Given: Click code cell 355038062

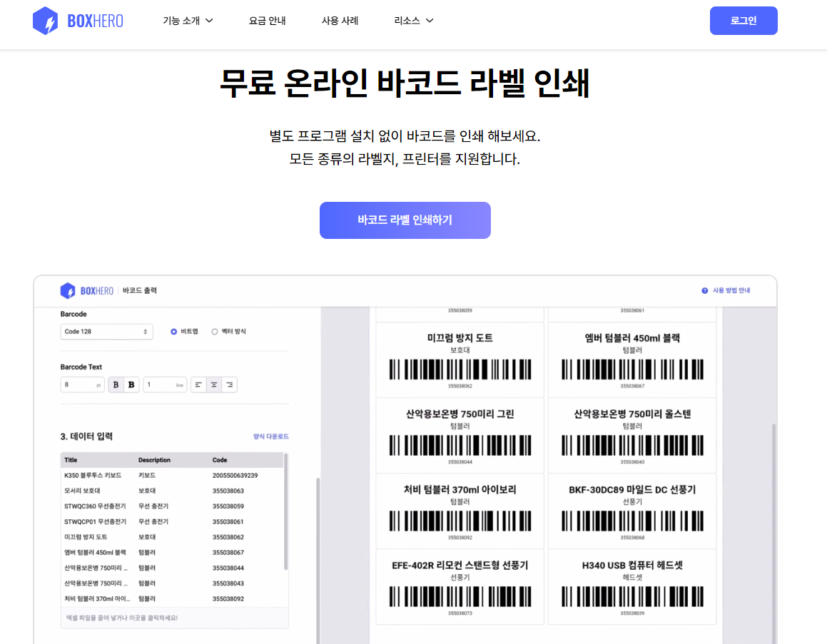Looking at the screenshot, I should [x=228, y=537].
